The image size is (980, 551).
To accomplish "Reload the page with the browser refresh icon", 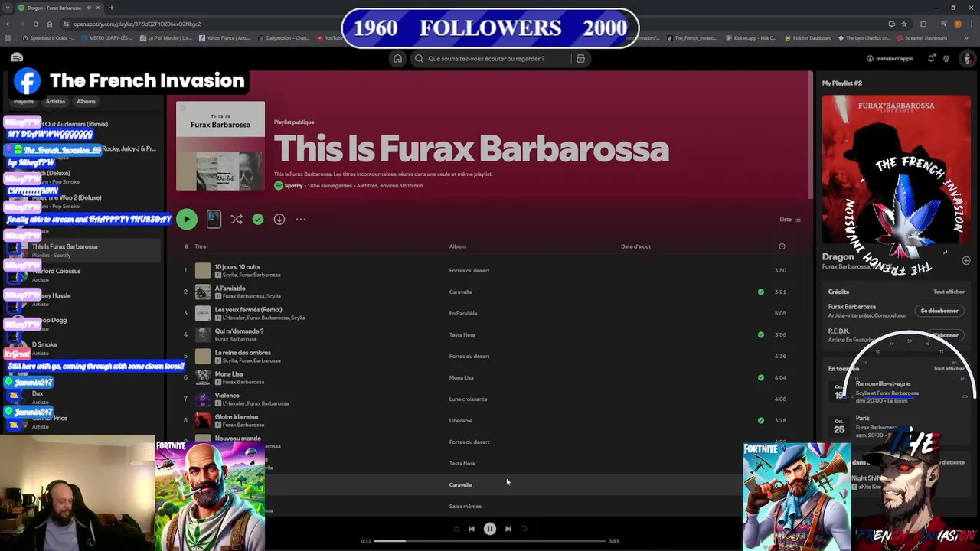I will (x=36, y=24).
